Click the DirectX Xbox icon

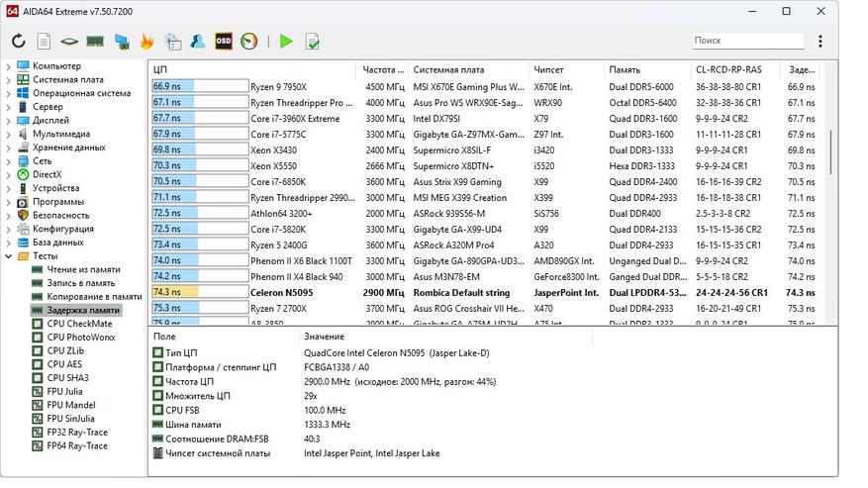pyautogui.click(x=23, y=174)
